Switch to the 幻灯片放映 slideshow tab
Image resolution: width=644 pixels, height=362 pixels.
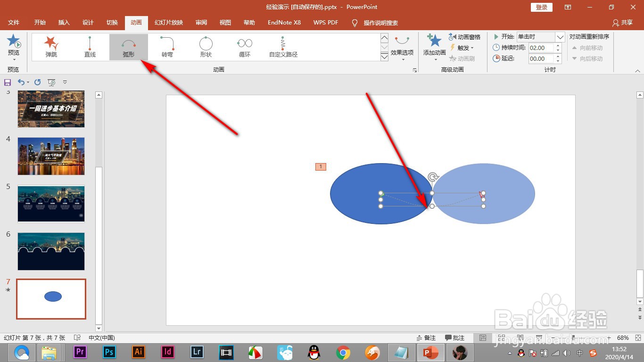point(169,23)
